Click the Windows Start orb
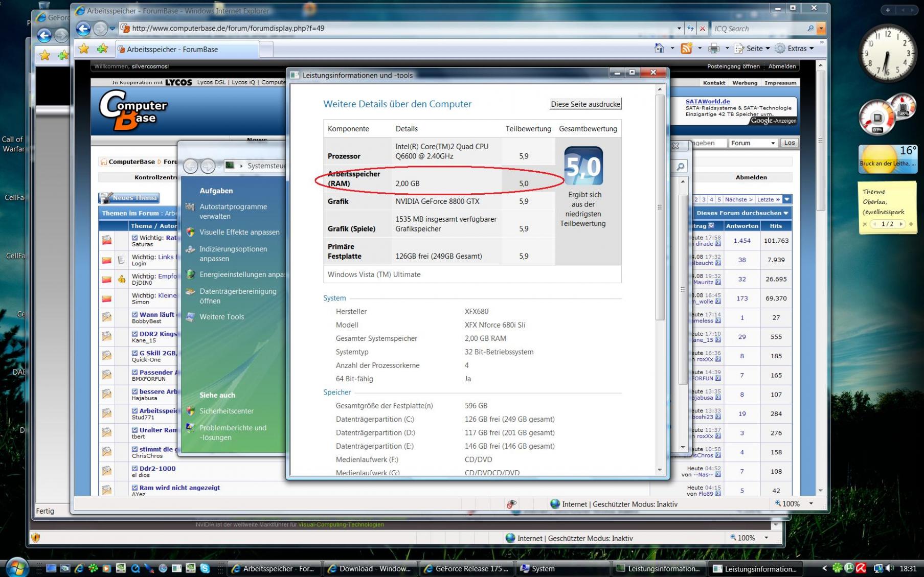Screen dimensions: 924x577 pyautogui.click(x=16, y=567)
